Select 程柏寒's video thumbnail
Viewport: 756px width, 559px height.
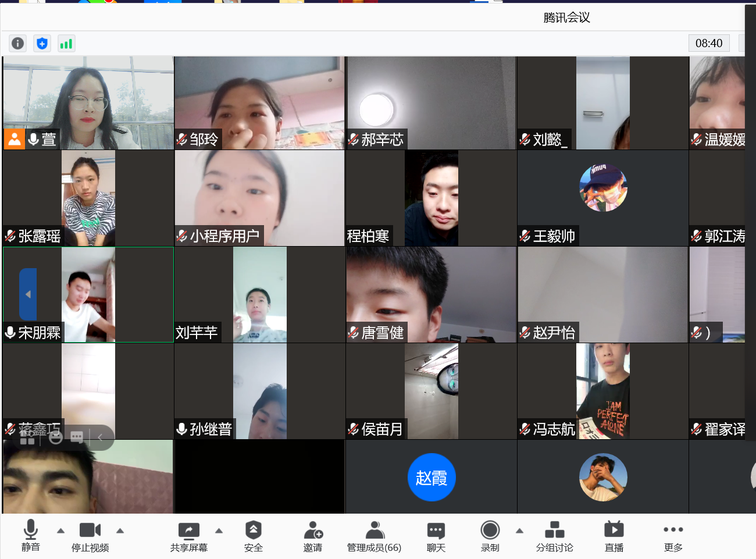click(x=431, y=198)
